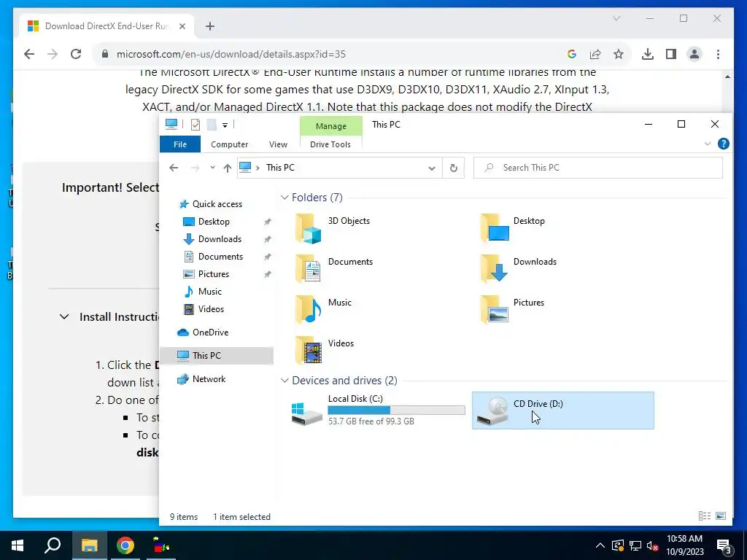The width and height of the screenshot is (747, 560).
Task: Refresh the This PC view
Action: point(454,168)
